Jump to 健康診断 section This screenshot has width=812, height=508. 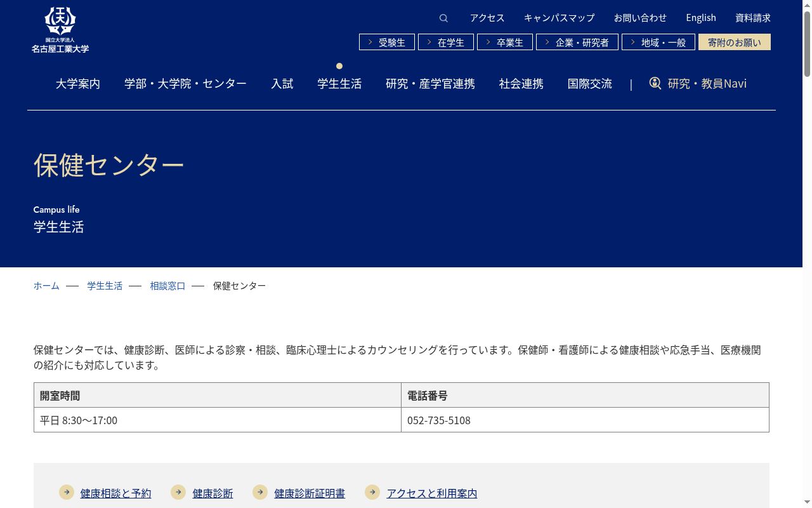click(213, 493)
